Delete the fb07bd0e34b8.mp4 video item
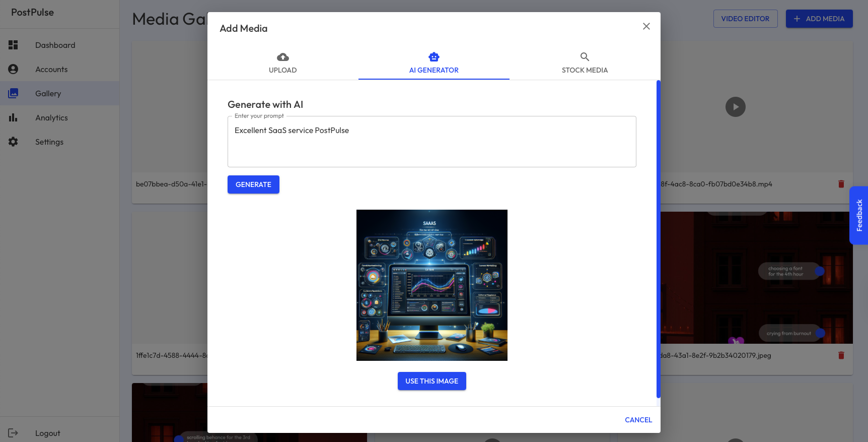The height and width of the screenshot is (442, 868). [x=841, y=184]
